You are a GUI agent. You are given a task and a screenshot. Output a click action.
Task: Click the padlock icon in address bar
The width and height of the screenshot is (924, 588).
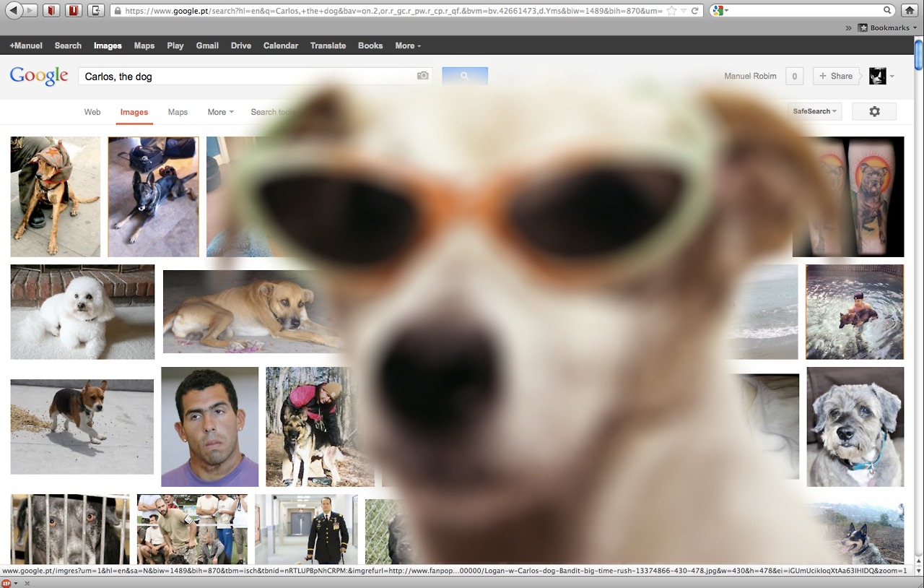point(117,11)
